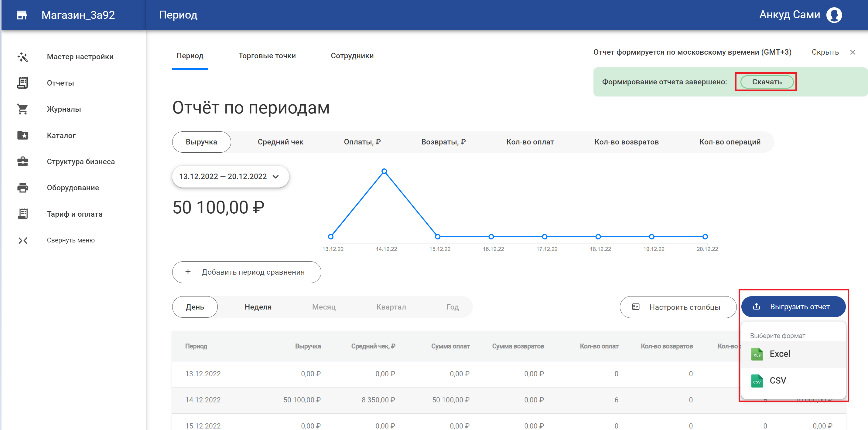Open Структура бизнеса section
The image size is (868, 430).
tap(81, 162)
